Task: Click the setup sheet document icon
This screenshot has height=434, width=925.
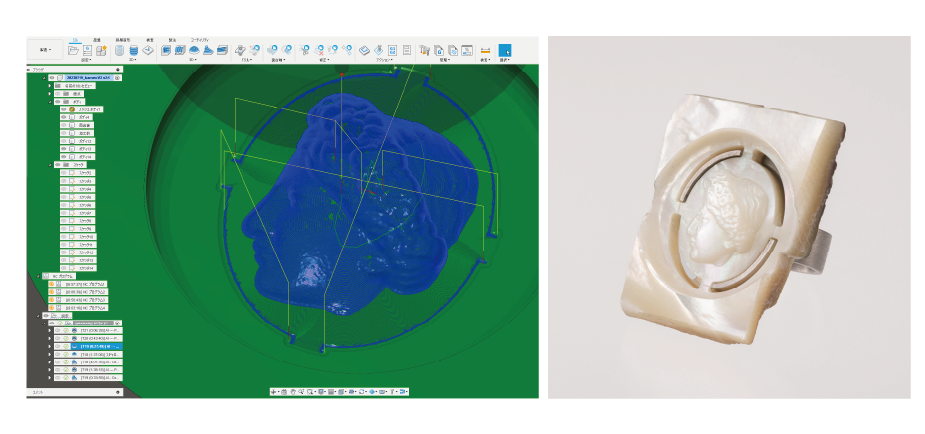Action: 87,51
